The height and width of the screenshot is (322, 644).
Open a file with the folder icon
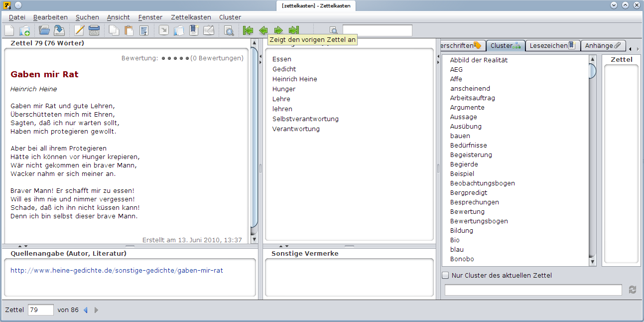pyautogui.click(x=44, y=30)
